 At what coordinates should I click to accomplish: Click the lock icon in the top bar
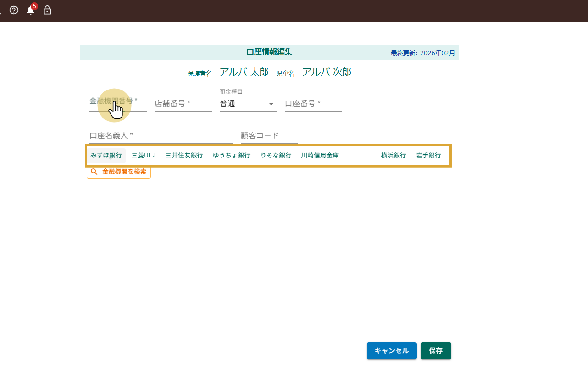point(47,10)
